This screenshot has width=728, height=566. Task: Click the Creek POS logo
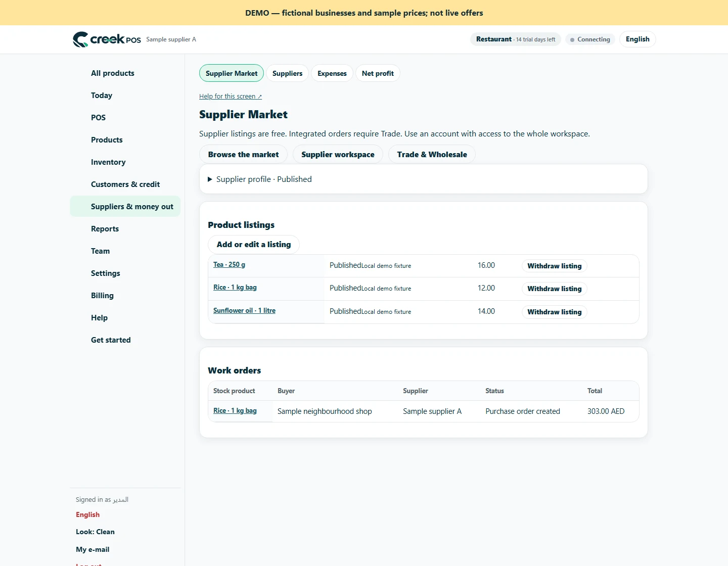(107, 39)
